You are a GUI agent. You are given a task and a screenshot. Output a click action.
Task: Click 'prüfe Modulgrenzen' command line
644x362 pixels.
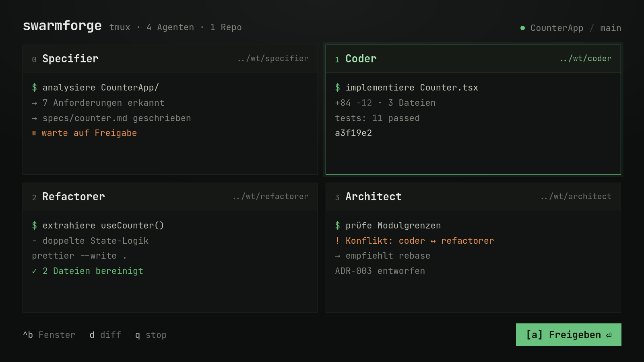pos(388,226)
